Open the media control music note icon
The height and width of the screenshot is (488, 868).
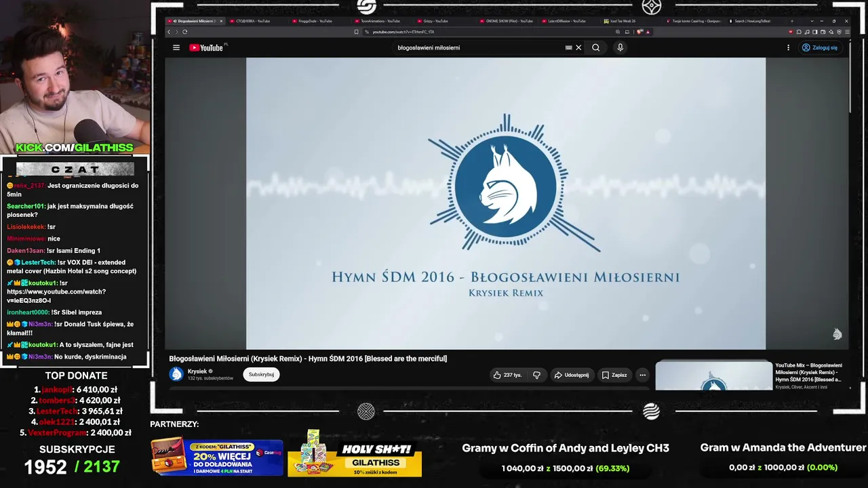coord(807,32)
